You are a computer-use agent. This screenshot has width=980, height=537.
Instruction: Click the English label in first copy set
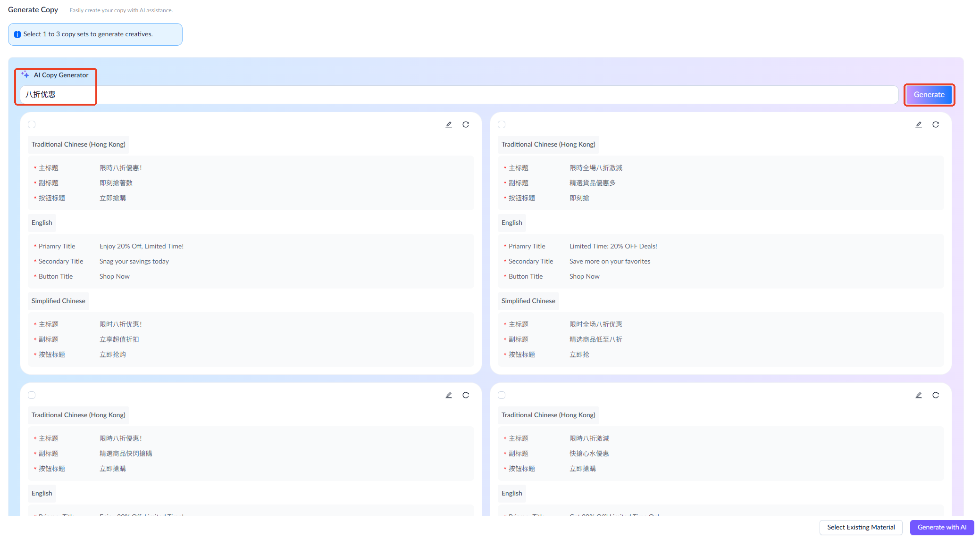(x=42, y=223)
